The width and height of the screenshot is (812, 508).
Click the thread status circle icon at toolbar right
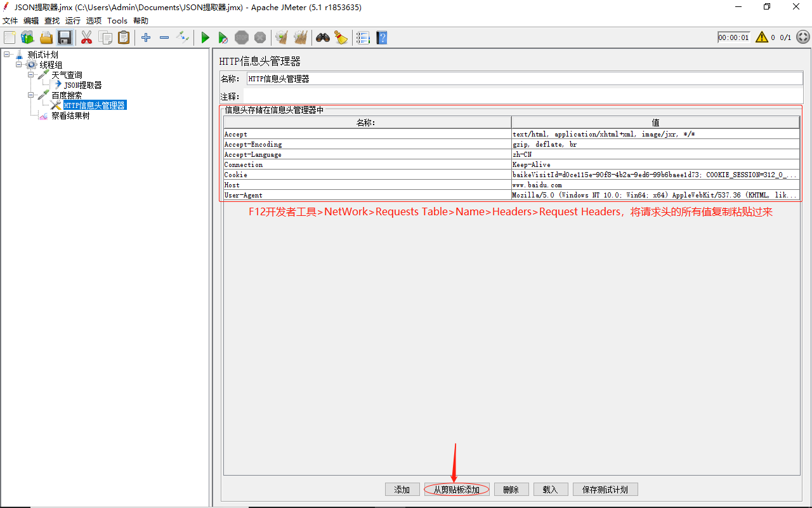click(x=803, y=37)
